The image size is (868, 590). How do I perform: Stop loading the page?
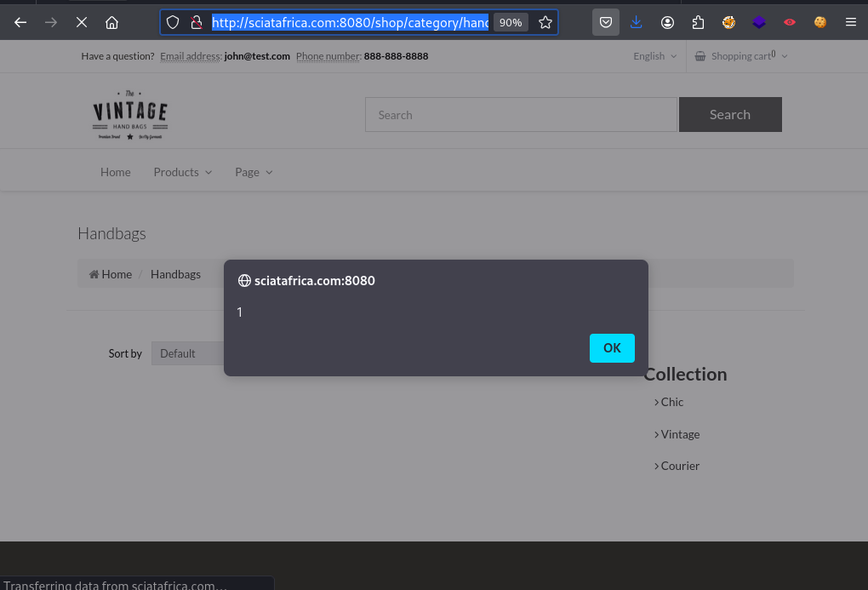pyautogui.click(x=82, y=23)
